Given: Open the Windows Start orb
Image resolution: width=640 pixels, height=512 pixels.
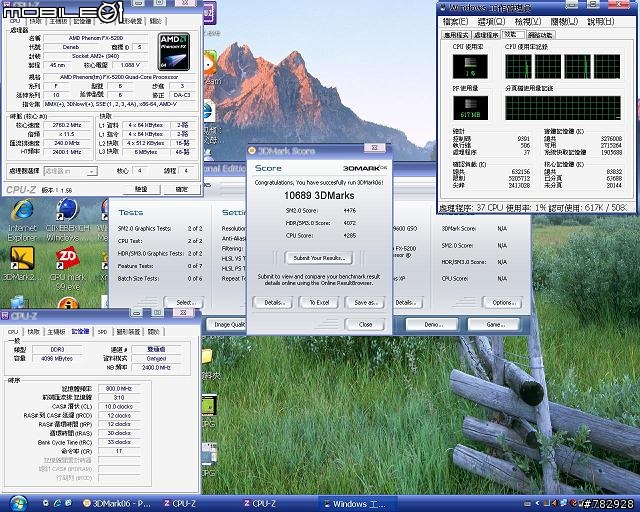Looking at the screenshot, I should click(17, 503).
